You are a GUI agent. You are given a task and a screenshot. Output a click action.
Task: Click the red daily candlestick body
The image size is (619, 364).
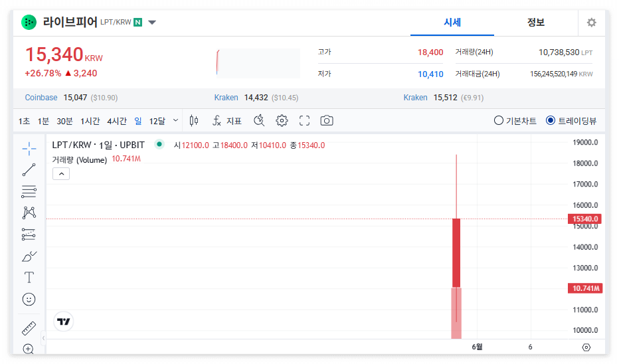point(456,252)
